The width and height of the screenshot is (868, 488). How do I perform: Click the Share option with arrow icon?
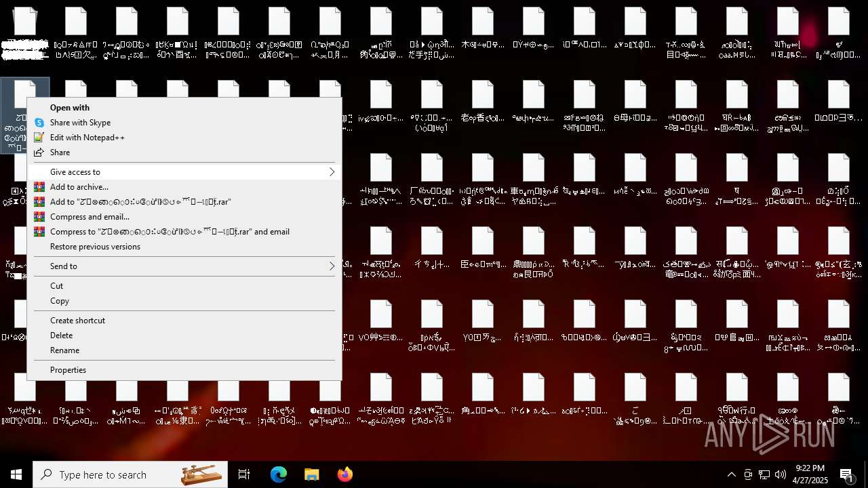pyautogui.click(x=184, y=152)
